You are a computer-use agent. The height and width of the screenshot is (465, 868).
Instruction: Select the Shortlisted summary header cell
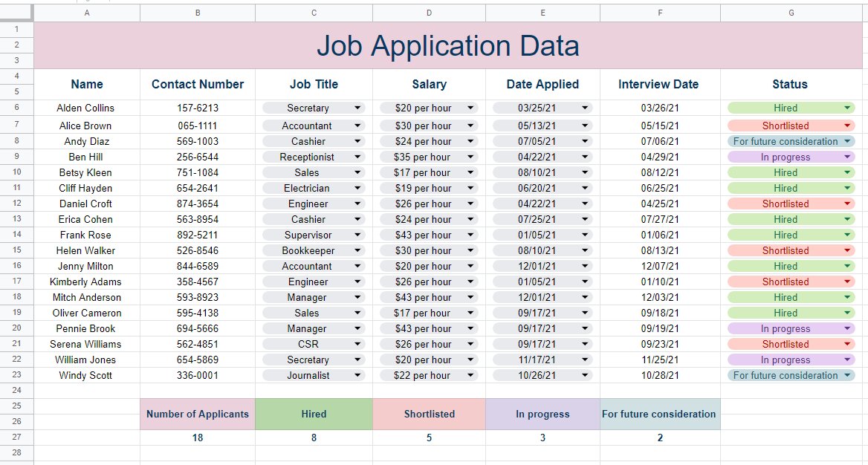coord(429,414)
